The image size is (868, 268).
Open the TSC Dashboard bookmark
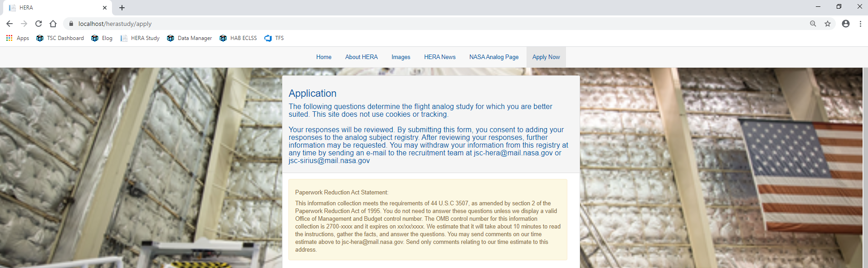pos(60,38)
